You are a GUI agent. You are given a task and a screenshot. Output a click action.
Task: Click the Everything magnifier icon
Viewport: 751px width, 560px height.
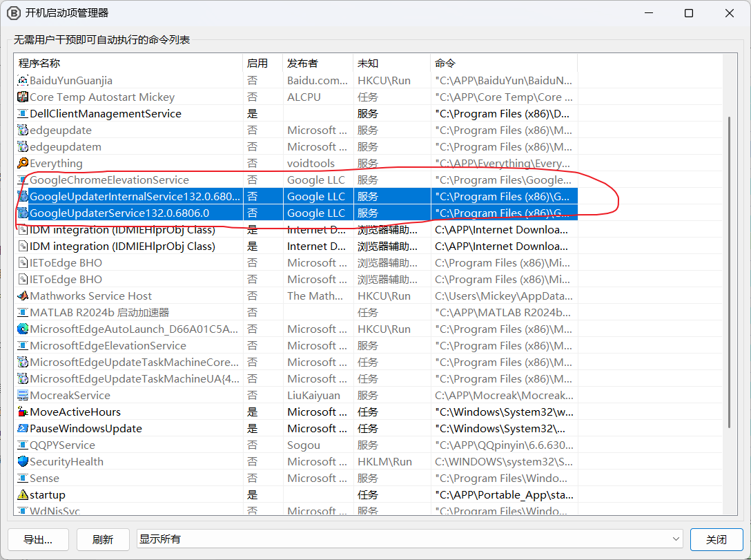pos(23,164)
